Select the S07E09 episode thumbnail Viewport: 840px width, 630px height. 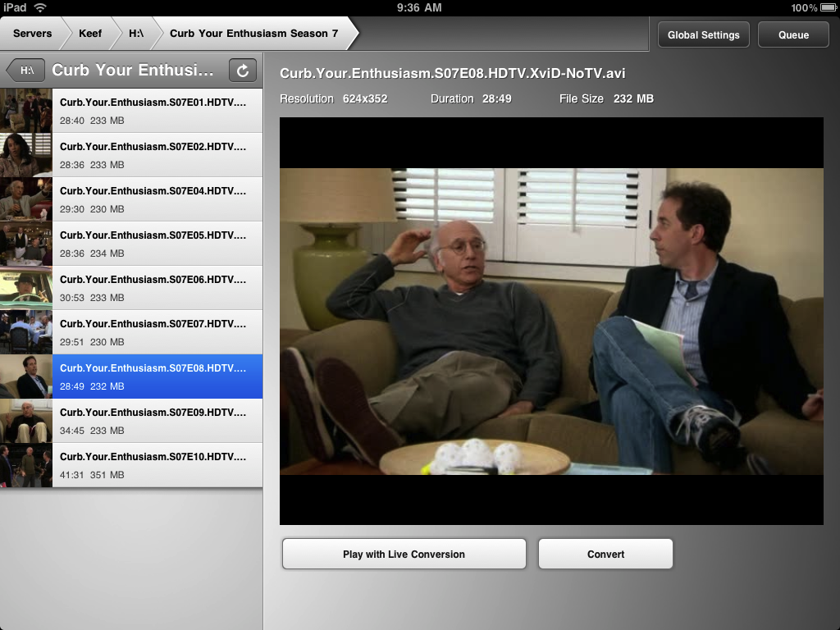[x=26, y=421]
